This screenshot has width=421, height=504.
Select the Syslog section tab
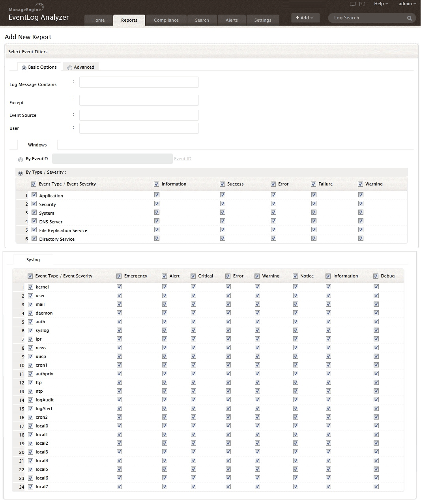pyautogui.click(x=33, y=260)
